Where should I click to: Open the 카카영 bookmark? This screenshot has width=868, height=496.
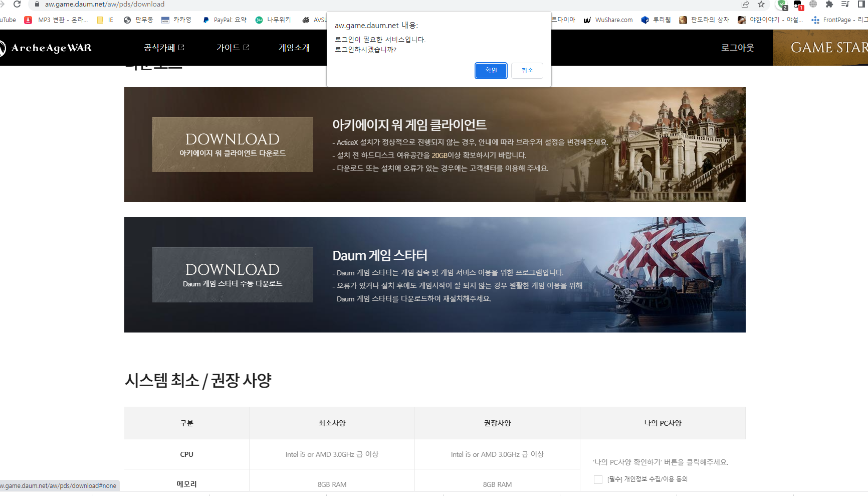tap(176, 20)
